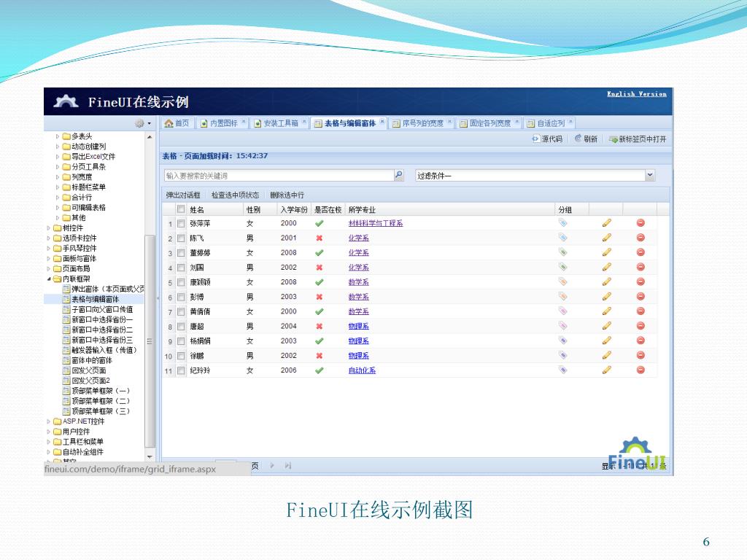
Task: Select 子窗口向父窗口传值 in the tree
Action: pos(102,309)
